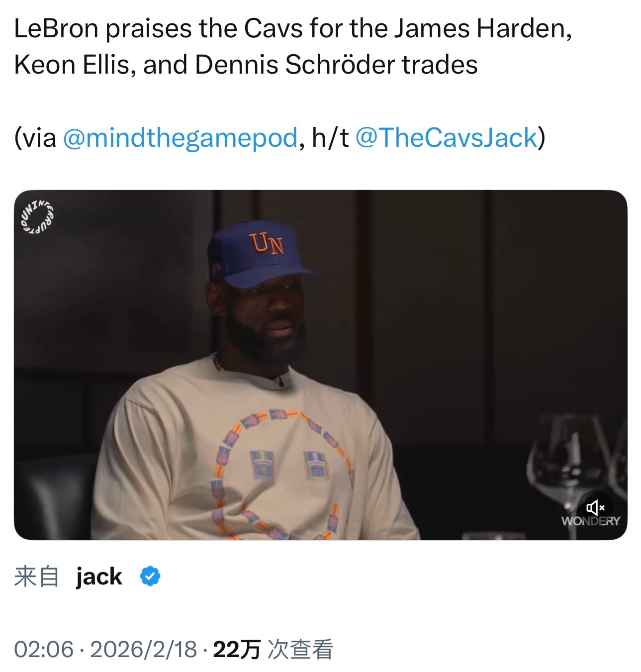Viewport: 641px width, 672px height.
Task: Click the 'h/t' text between mentions
Action: point(330,138)
